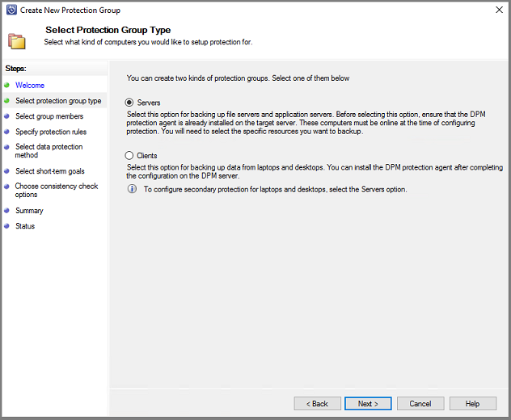Click the Status step

click(x=25, y=226)
